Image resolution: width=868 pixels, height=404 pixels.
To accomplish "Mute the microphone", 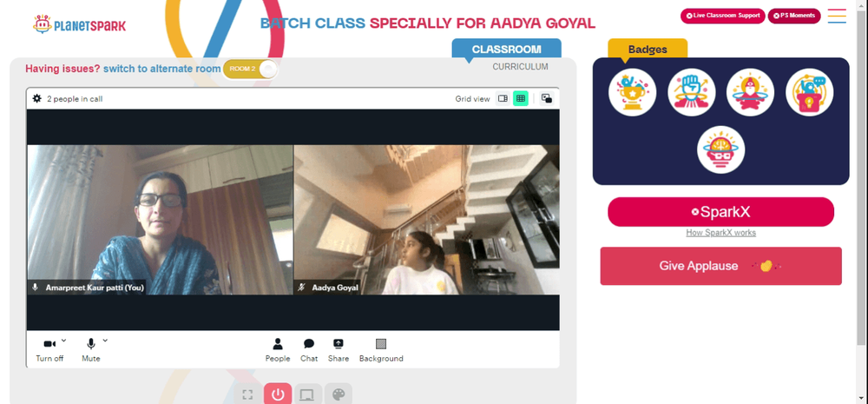I will tap(91, 350).
